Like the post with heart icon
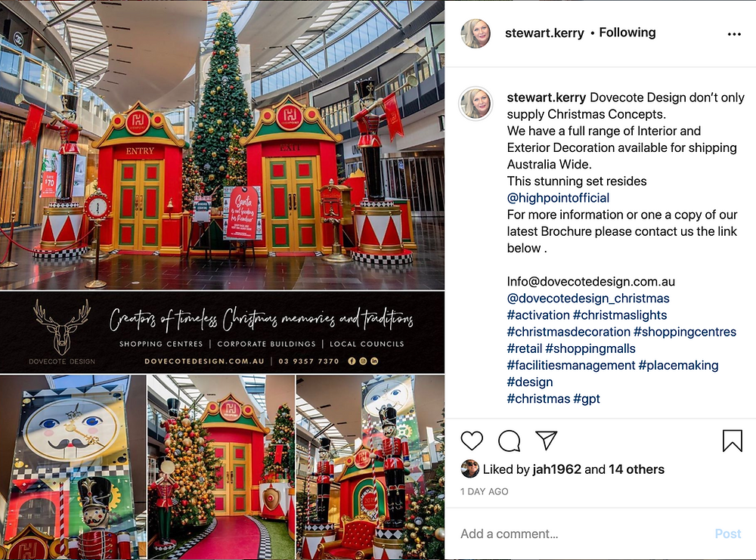 [472, 441]
